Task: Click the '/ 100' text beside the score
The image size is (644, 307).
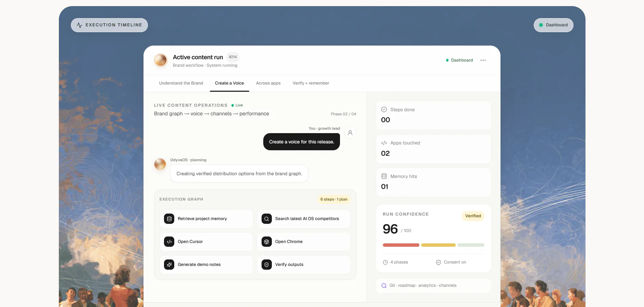Action: [x=406, y=231]
